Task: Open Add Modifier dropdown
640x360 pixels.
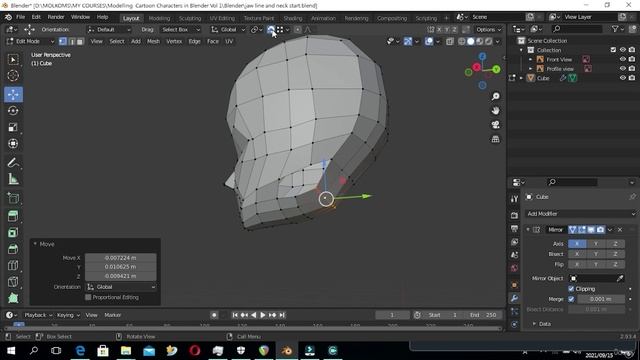Action: click(581, 214)
